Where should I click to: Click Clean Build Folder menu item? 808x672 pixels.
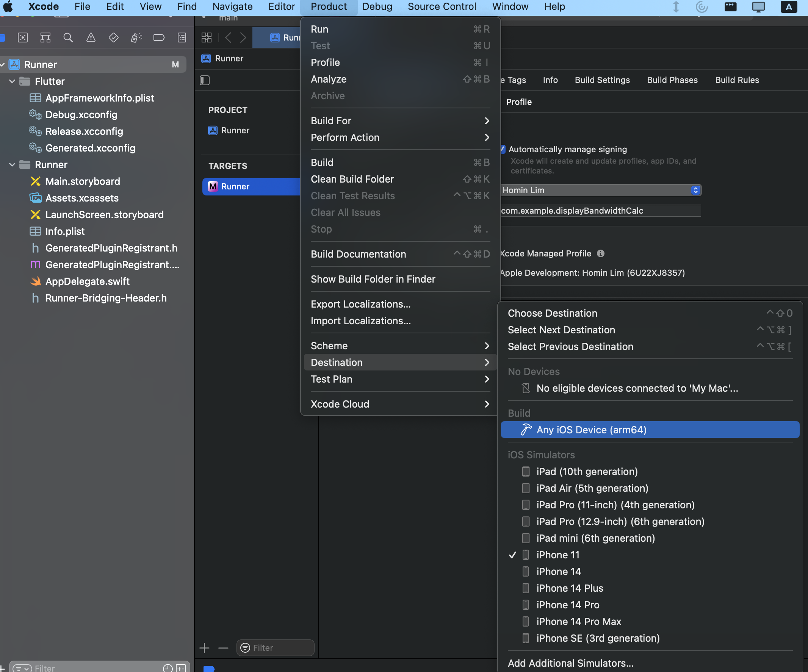352,179
